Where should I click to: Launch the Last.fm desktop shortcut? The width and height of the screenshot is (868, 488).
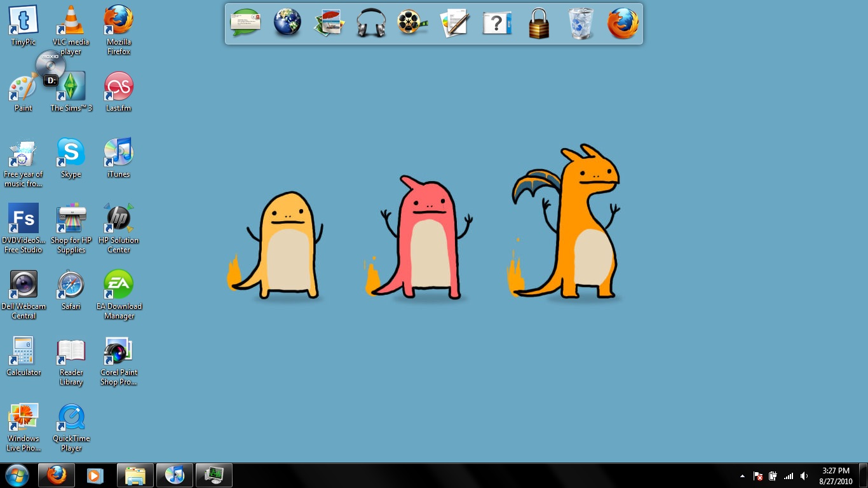[119, 87]
